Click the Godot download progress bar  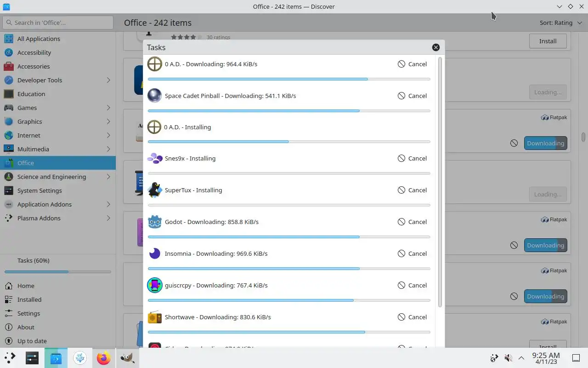pyautogui.click(x=289, y=237)
